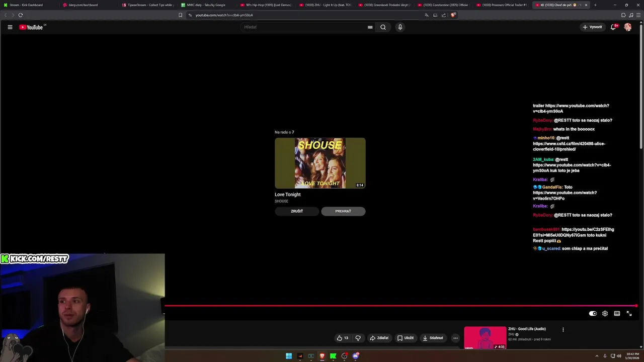Play next video with PREHRAŤ button
The height and width of the screenshot is (362, 644).
pyautogui.click(x=343, y=211)
